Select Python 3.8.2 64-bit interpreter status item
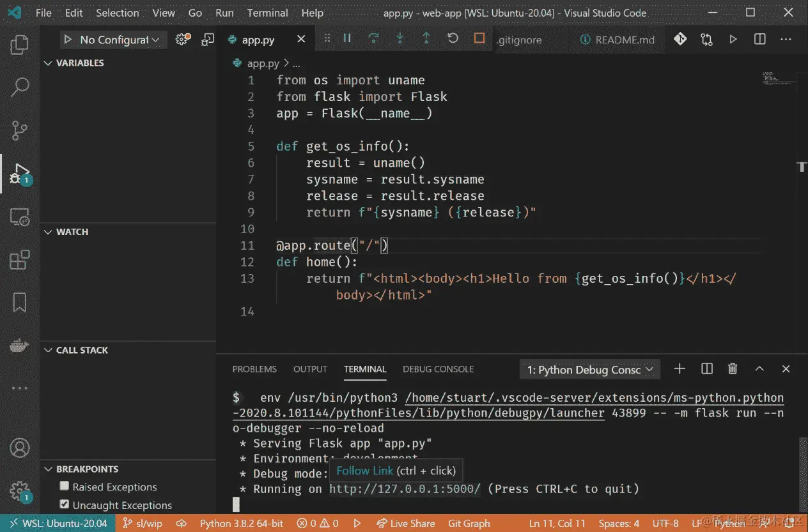 tap(241, 523)
